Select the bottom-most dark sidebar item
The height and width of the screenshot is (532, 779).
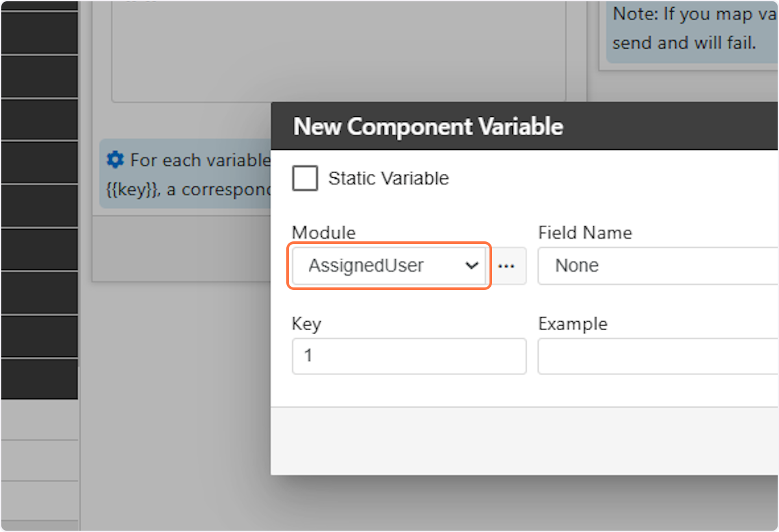point(39,380)
